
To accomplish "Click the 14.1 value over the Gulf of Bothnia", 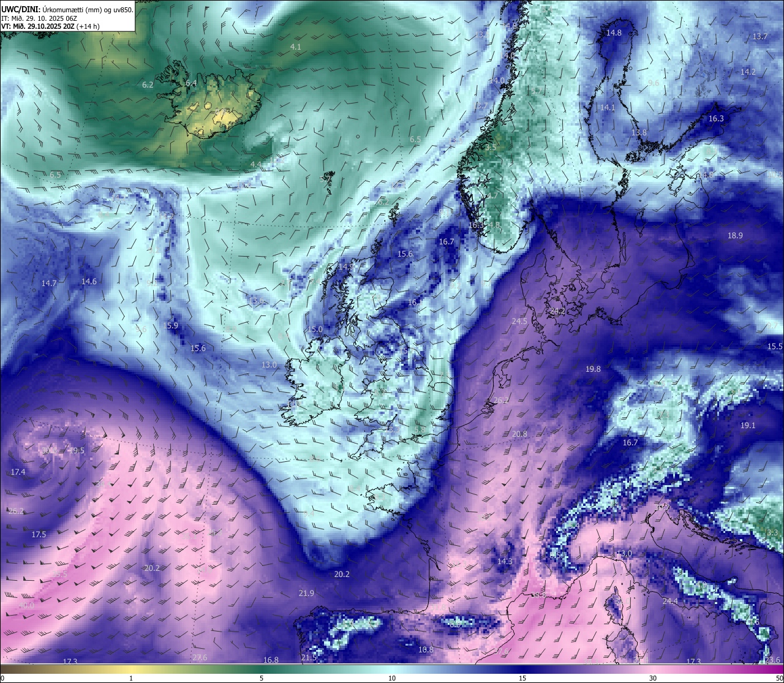I will pyautogui.click(x=608, y=108).
